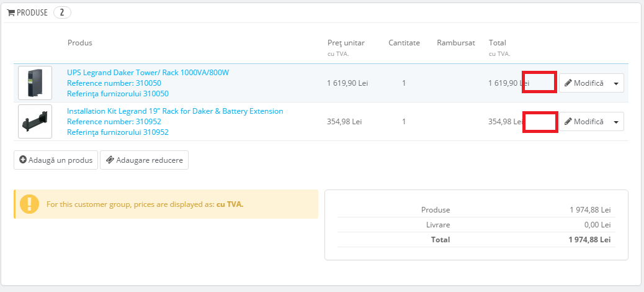Click the plus icon on Adaugă un produs

23,160
